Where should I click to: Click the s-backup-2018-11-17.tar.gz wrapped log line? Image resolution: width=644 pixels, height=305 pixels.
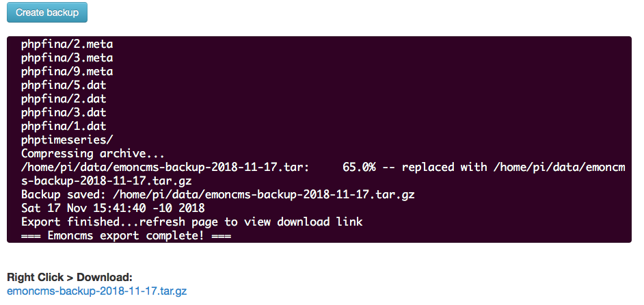click(x=107, y=181)
